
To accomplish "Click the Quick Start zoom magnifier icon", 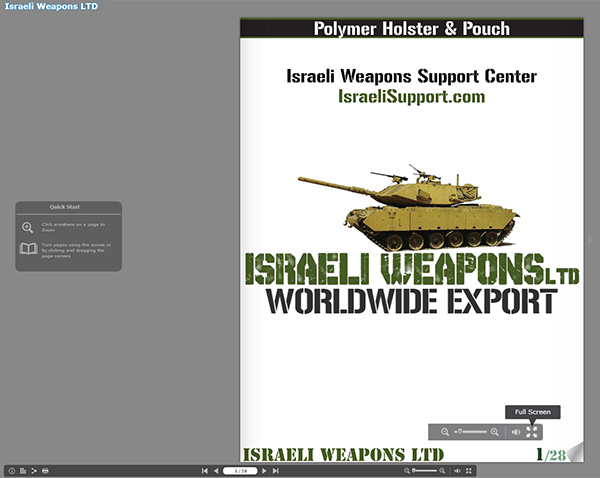I will tap(27, 227).
